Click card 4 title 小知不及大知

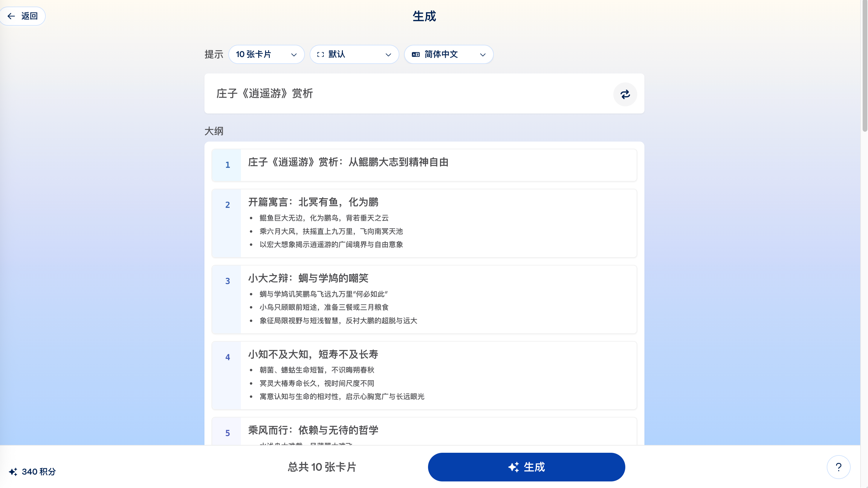313,354
